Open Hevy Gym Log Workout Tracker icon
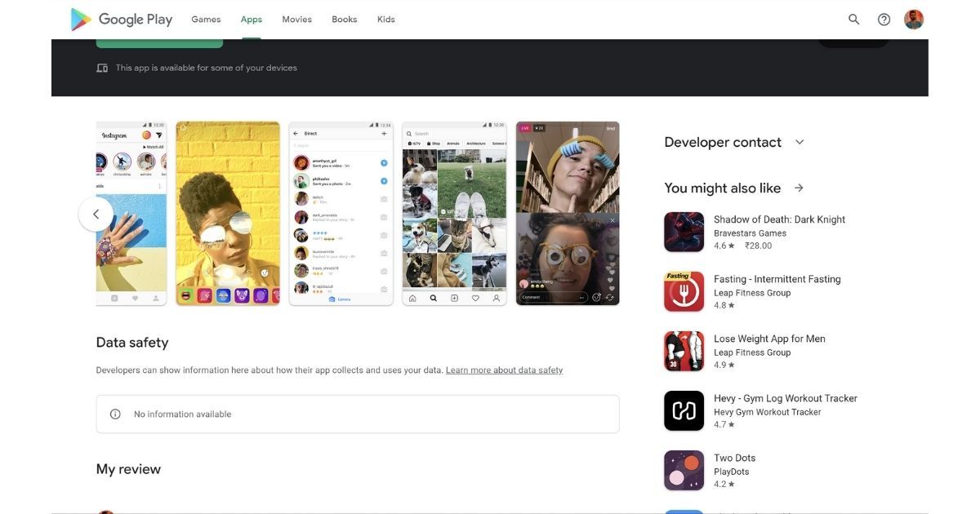The width and height of the screenshot is (980, 514). pos(684,411)
